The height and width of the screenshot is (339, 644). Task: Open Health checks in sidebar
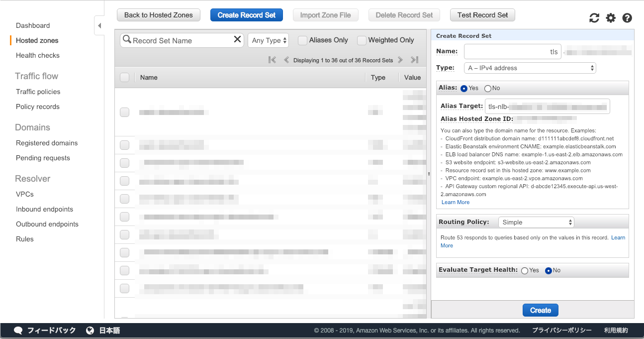[x=37, y=55]
